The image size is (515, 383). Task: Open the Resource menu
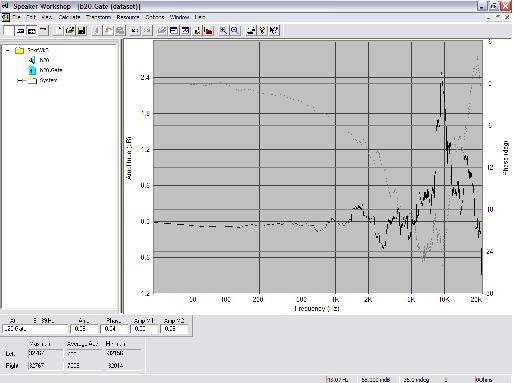tap(128, 17)
